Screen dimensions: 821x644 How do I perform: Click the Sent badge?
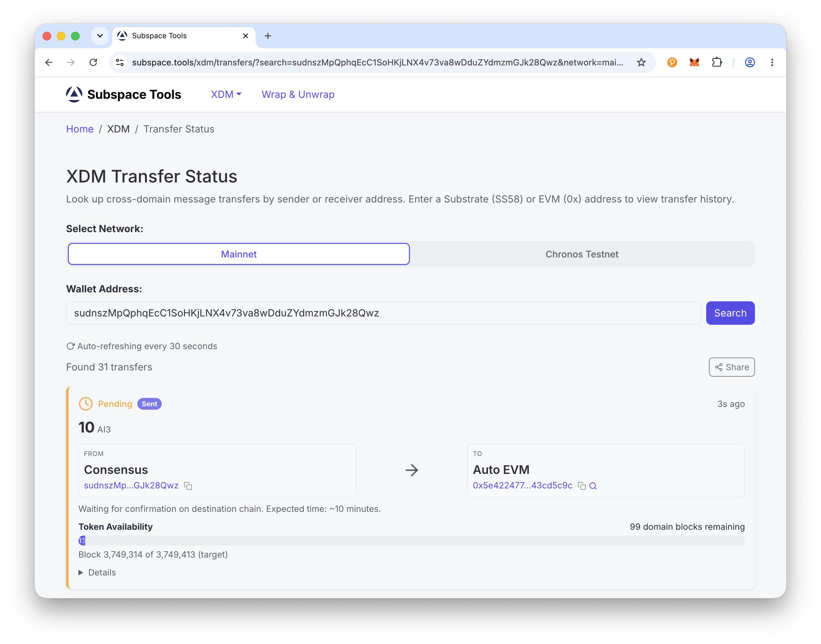click(x=149, y=404)
